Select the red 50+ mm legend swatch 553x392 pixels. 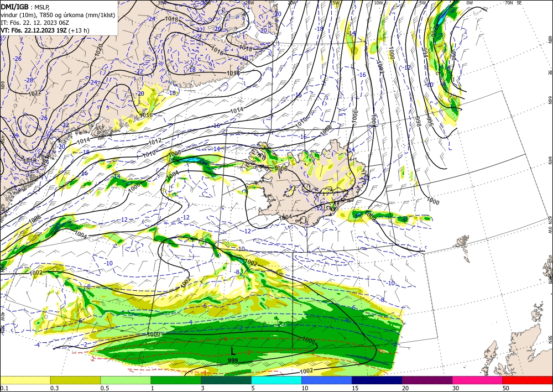click(528, 380)
